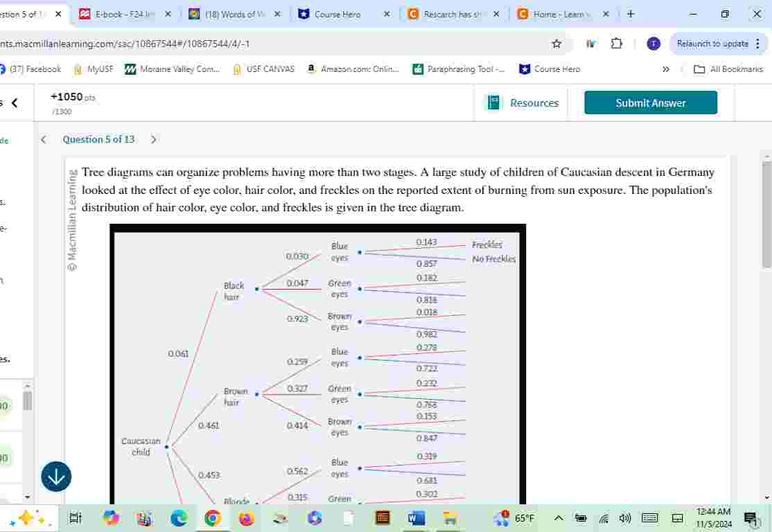Bookmark this page with the star icon
The image size is (772, 532).
[x=556, y=43]
